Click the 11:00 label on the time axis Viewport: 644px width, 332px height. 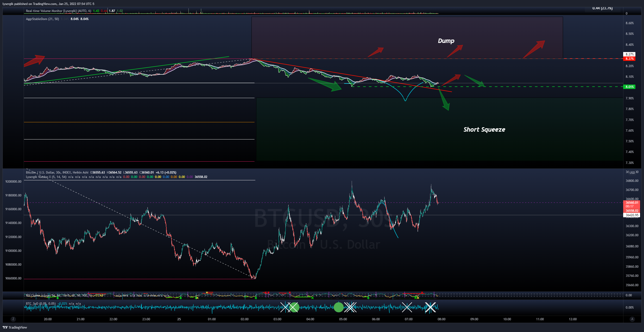click(540, 319)
